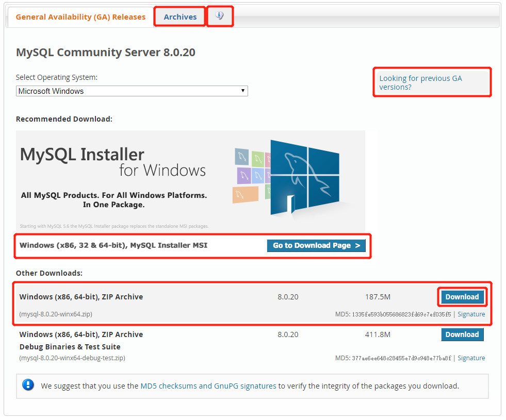Click the MySQL Installer for Windows banner
The image size is (506, 420).
point(190,181)
